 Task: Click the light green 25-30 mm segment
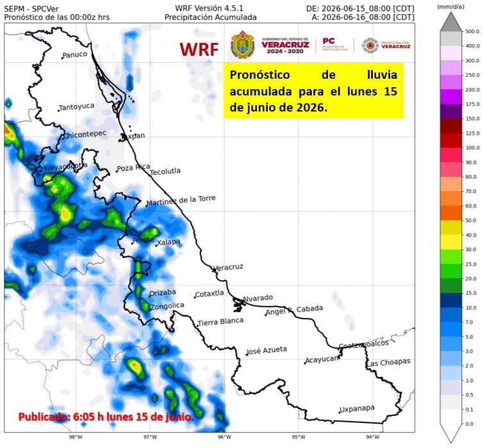(451, 257)
